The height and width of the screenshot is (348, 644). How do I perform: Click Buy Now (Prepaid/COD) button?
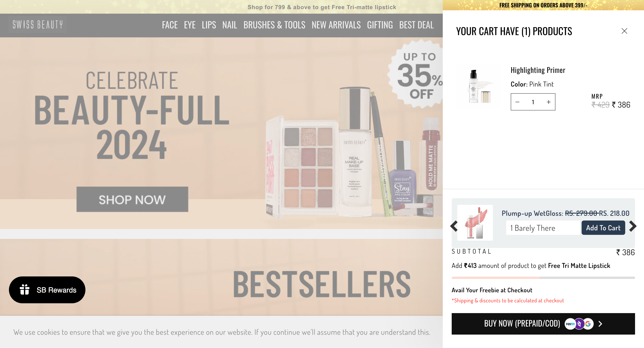coord(543,324)
